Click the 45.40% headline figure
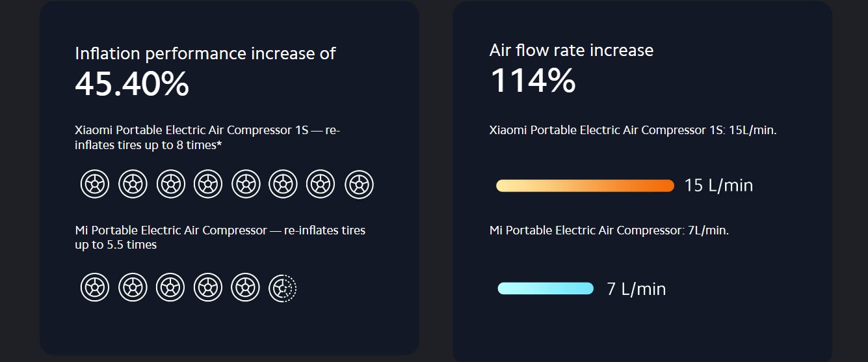 click(x=132, y=84)
